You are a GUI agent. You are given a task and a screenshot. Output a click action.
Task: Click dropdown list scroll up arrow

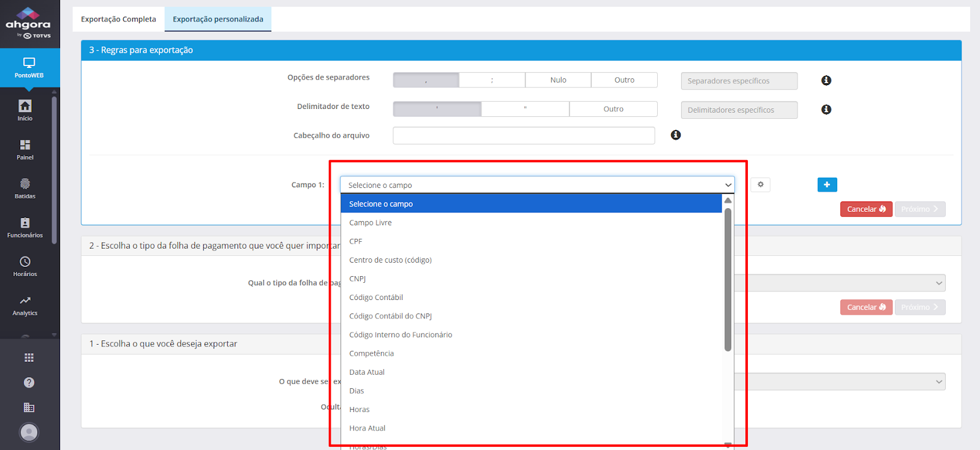tap(728, 200)
